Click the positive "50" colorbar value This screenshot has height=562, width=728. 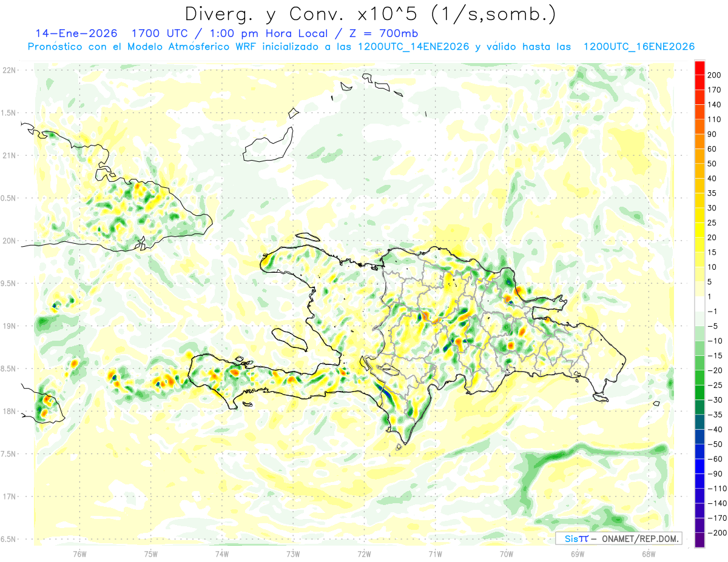point(712,164)
